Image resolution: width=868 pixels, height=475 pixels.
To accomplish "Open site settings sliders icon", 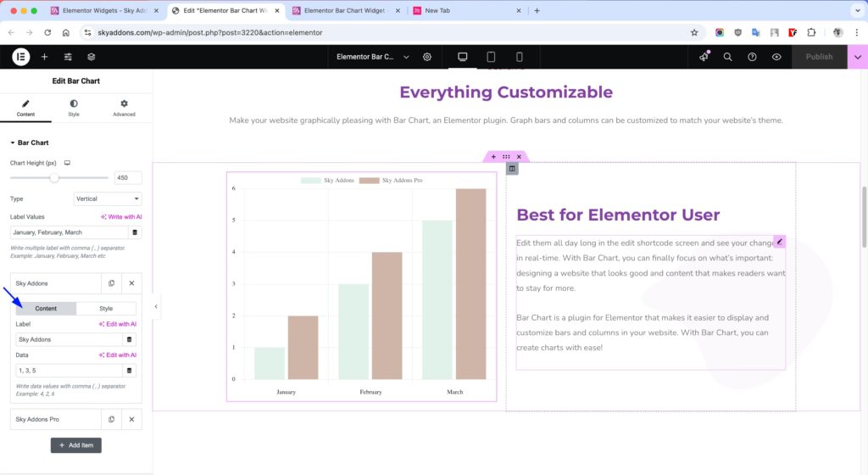I will point(68,57).
